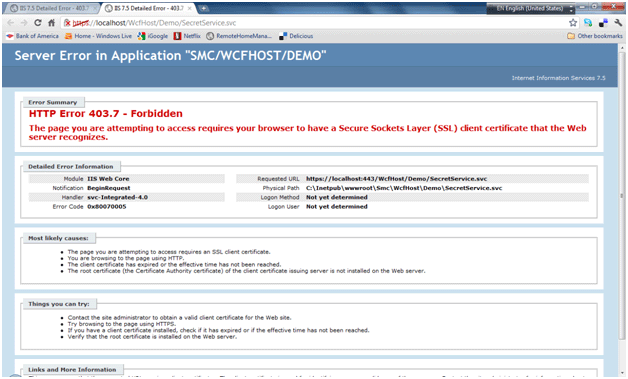Click the cause about root certificate not installed
628x379 pixels.
point(246,271)
